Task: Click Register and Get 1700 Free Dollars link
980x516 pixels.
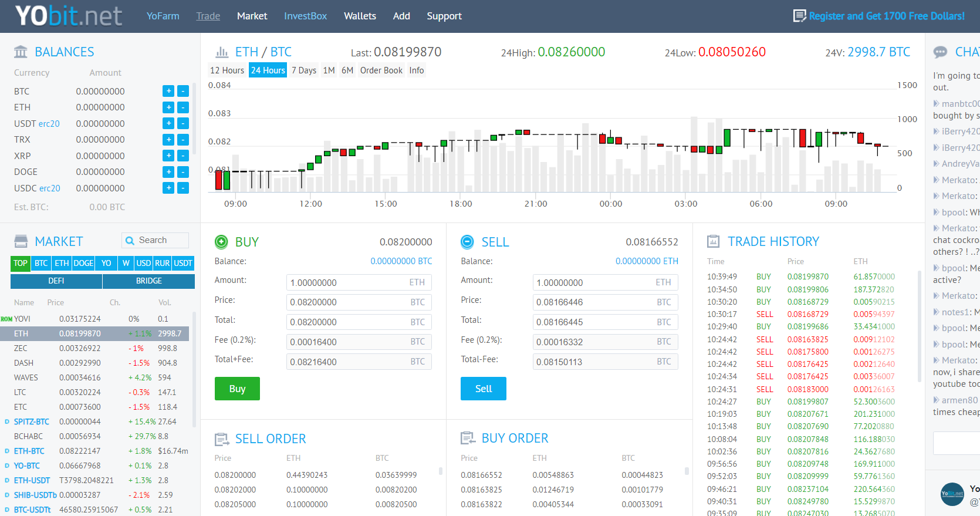Action: [887, 16]
